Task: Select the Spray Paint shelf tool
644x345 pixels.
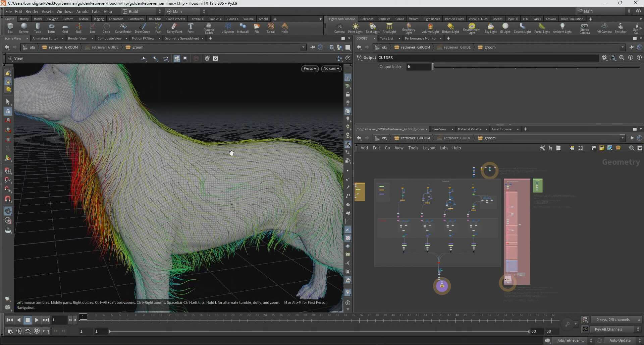Action: pyautogui.click(x=174, y=28)
